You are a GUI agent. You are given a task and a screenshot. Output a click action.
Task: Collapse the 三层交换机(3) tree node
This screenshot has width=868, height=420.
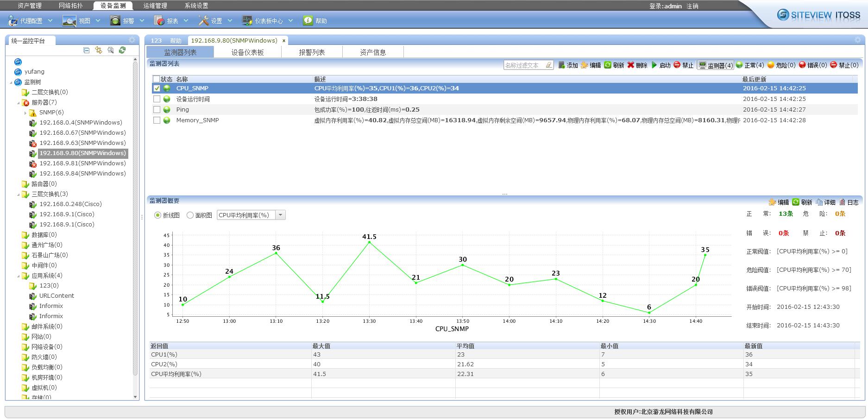click(19, 194)
